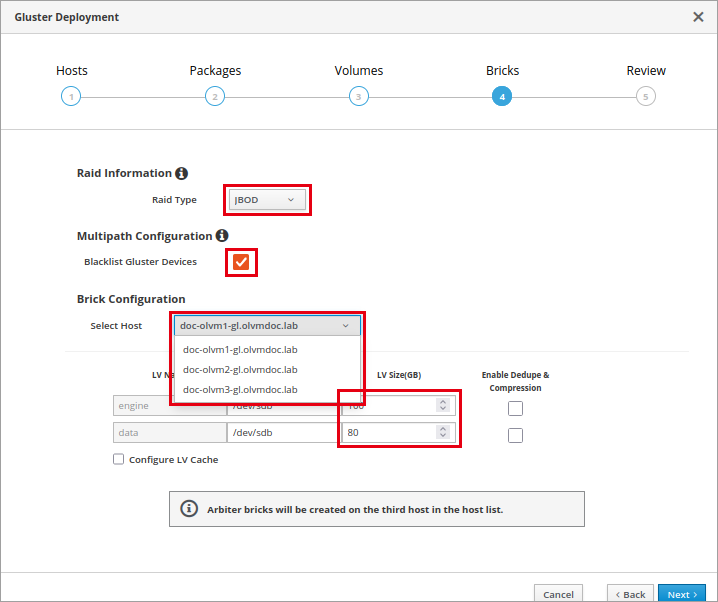Screen dimensions: 718x602
Task: Click the Back button
Action: click(630, 594)
